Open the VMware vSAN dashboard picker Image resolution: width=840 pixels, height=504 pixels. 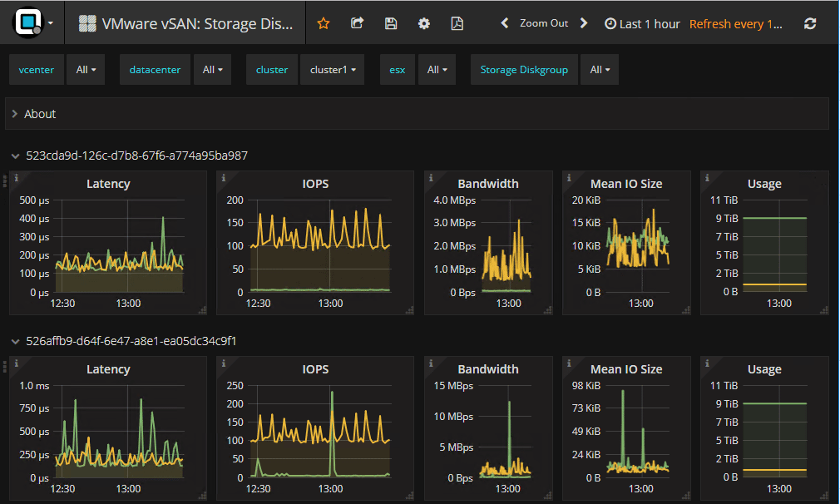pos(186,24)
